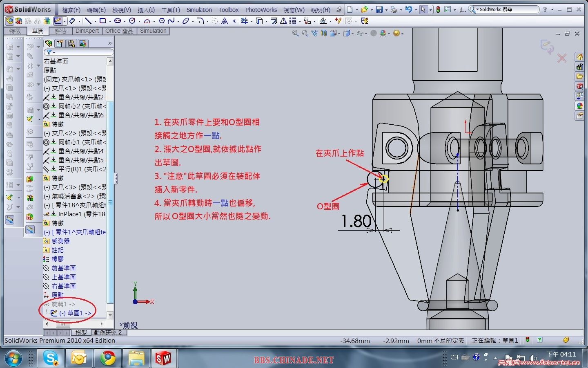Click the feature tree vertical scrollbar
The image size is (588, 368).
point(110,188)
